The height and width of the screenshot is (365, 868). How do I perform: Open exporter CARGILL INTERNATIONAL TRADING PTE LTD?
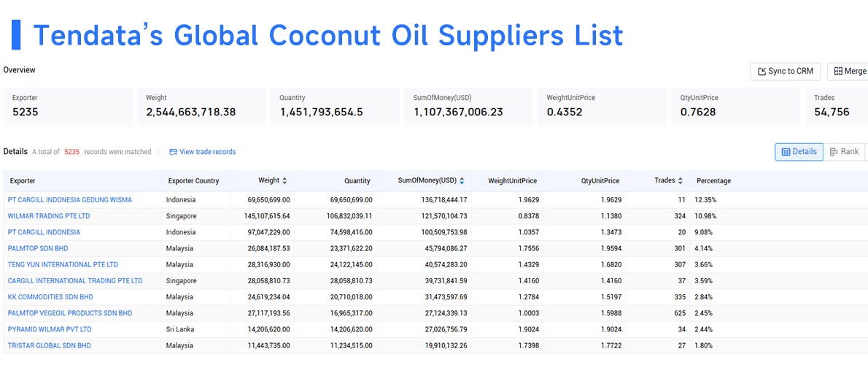(x=75, y=281)
